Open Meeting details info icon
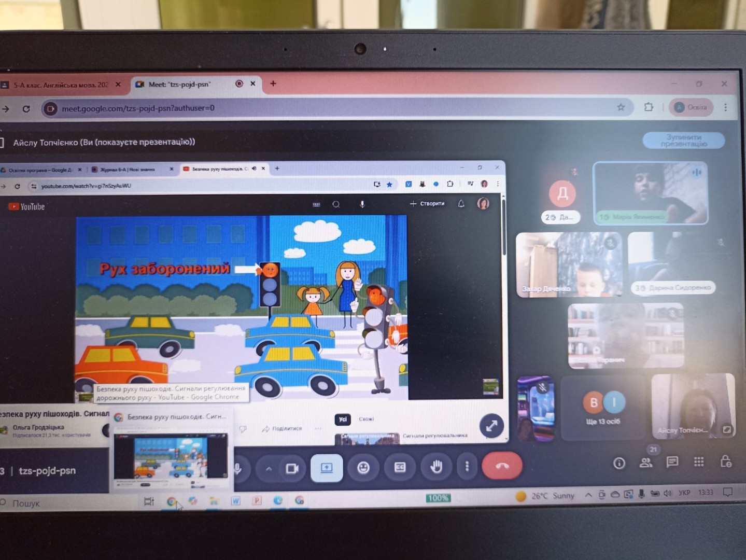 pyautogui.click(x=619, y=463)
